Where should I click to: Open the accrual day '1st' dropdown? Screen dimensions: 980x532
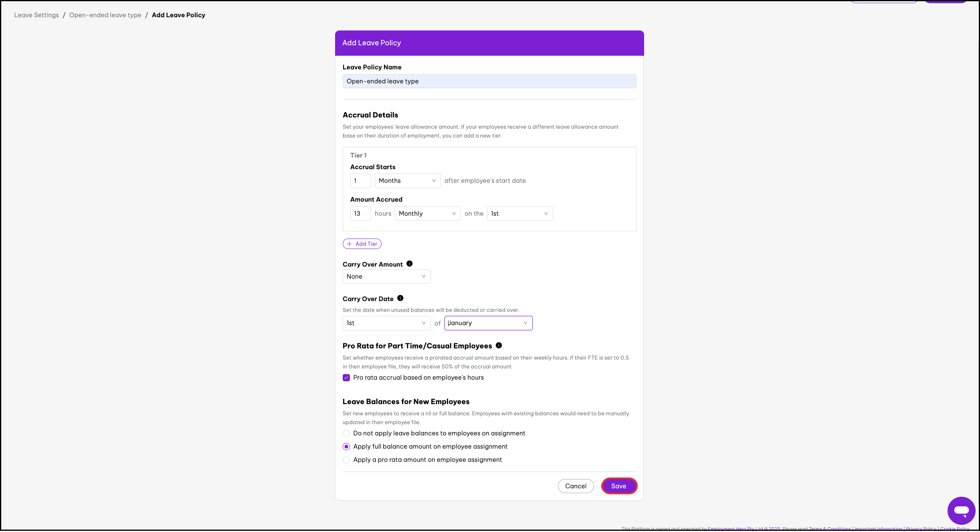(x=519, y=214)
